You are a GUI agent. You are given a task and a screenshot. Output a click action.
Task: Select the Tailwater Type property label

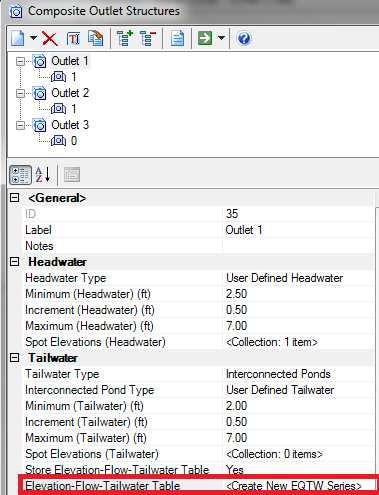point(62,374)
